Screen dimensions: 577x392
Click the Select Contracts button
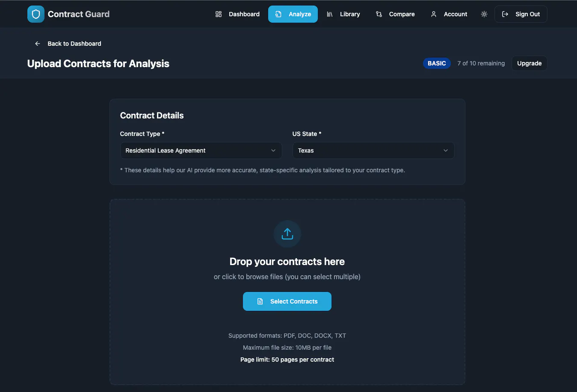pyautogui.click(x=287, y=301)
